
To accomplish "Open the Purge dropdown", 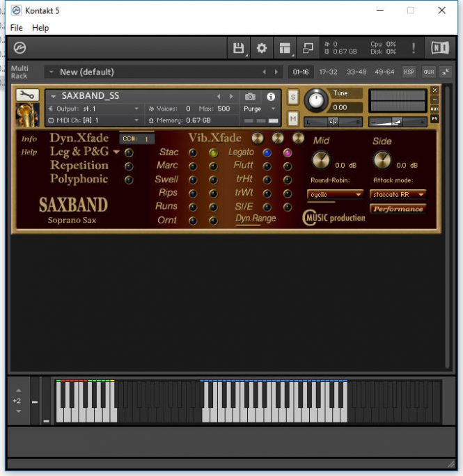I will click(273, 109).
